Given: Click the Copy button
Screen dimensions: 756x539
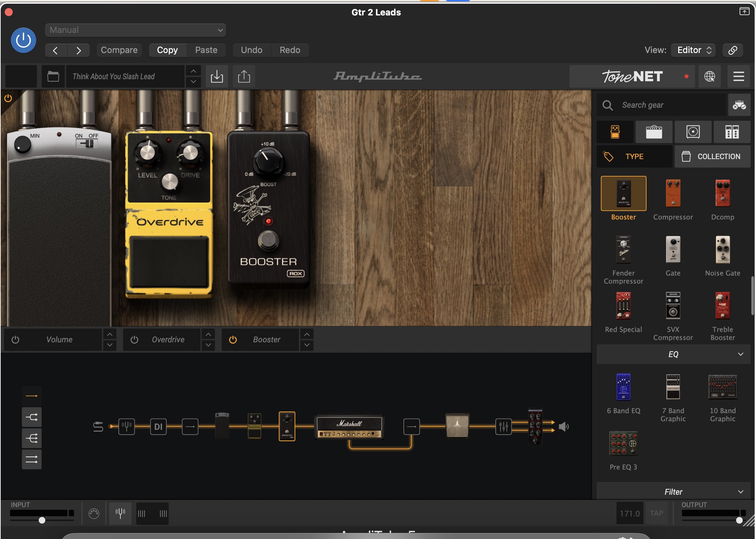Looking at the screenshot, I should [x=167, y=50].
